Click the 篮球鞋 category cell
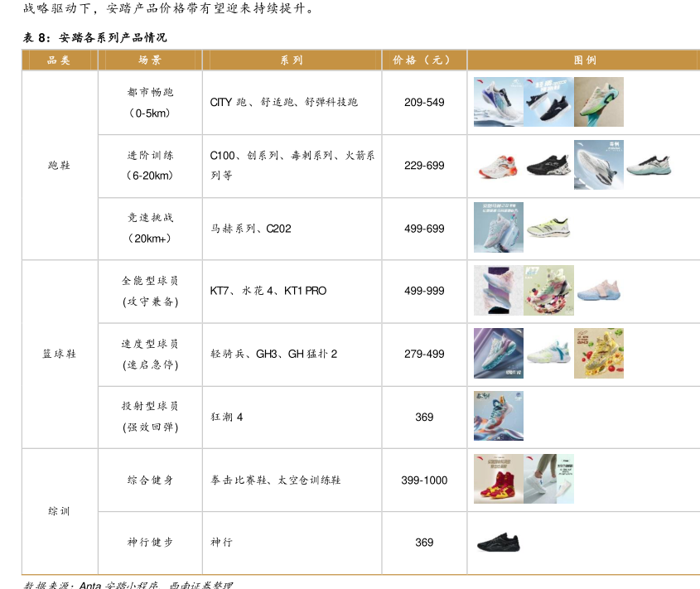The width and height of the screenshot is (700, 589). (59, 354)
